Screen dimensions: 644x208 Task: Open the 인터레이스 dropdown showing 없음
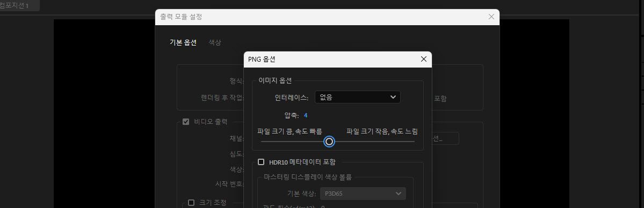click(357, 97)
